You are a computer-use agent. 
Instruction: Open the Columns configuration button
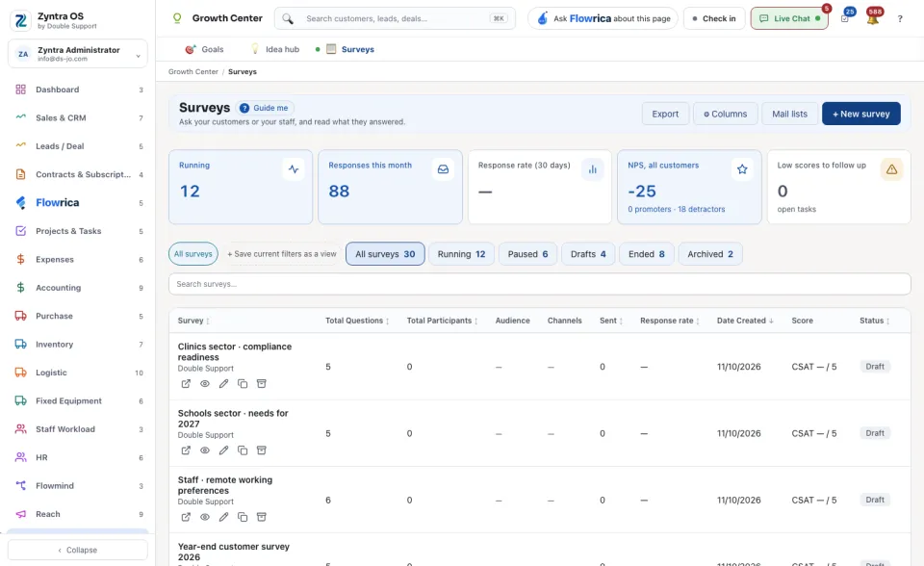click(726, 114)
